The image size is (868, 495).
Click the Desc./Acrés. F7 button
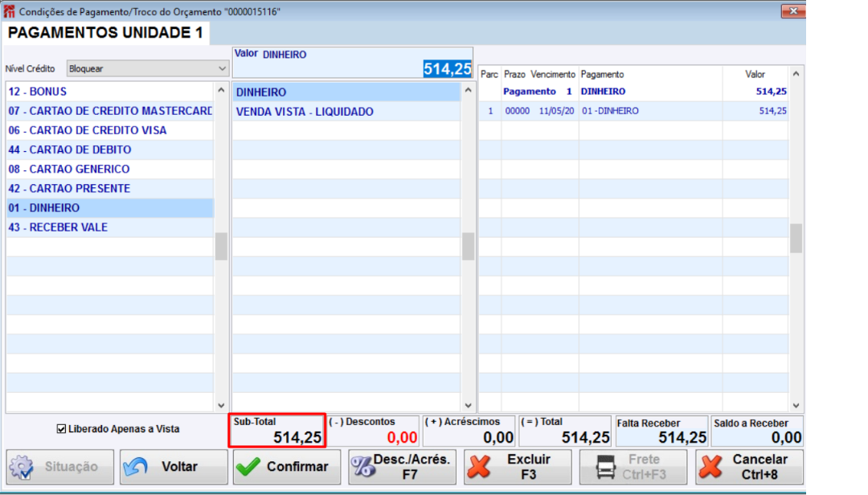(x=403, y=467)
